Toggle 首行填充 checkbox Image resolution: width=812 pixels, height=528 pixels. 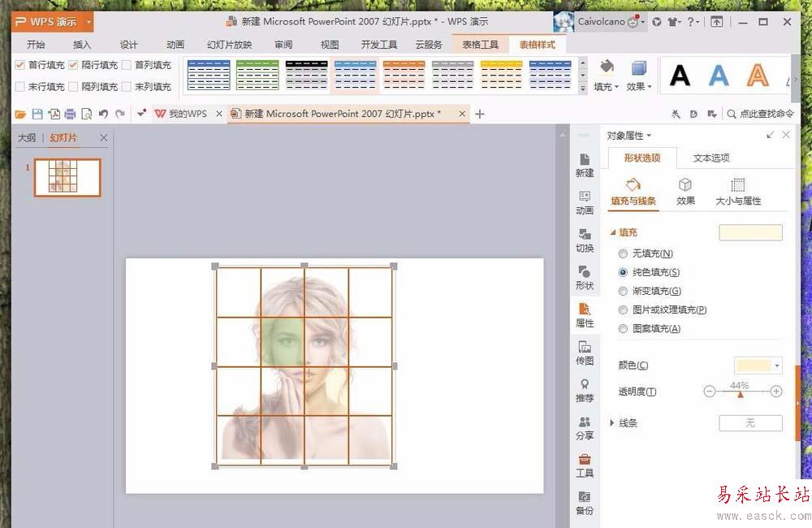(x=20, y=65)
